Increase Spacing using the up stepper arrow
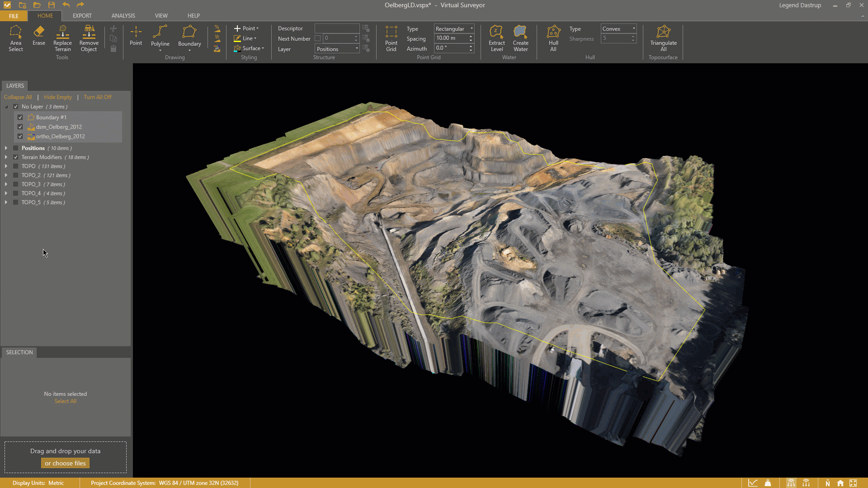Image resolution: width=868 pixels, height=488 pixels. click(x=472, y=36)
